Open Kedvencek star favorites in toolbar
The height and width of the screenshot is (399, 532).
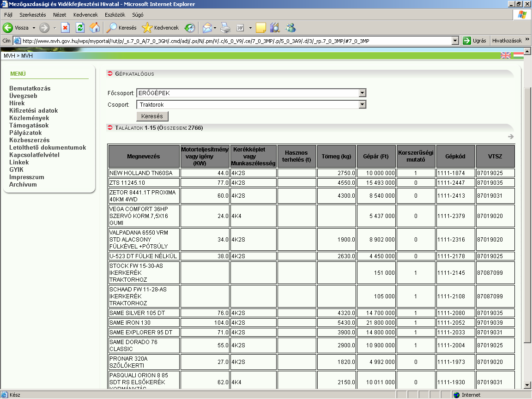(161, 28)
